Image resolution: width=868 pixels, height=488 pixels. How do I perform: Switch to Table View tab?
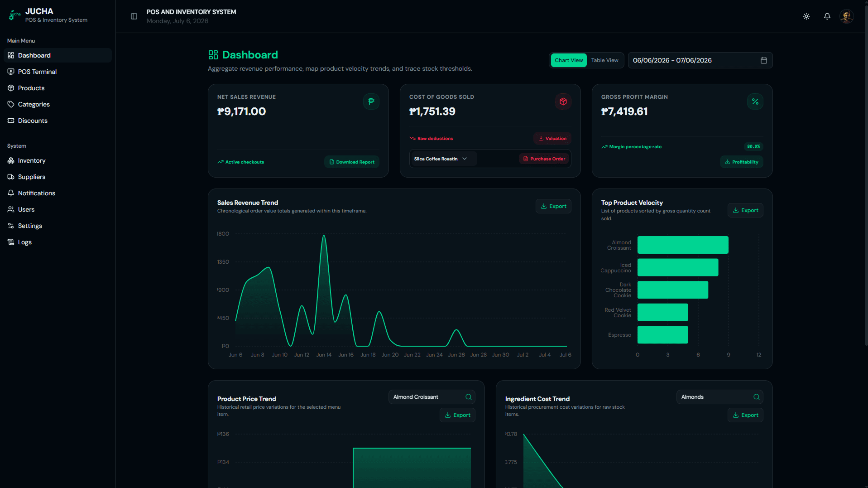click(x=604, y=60)
